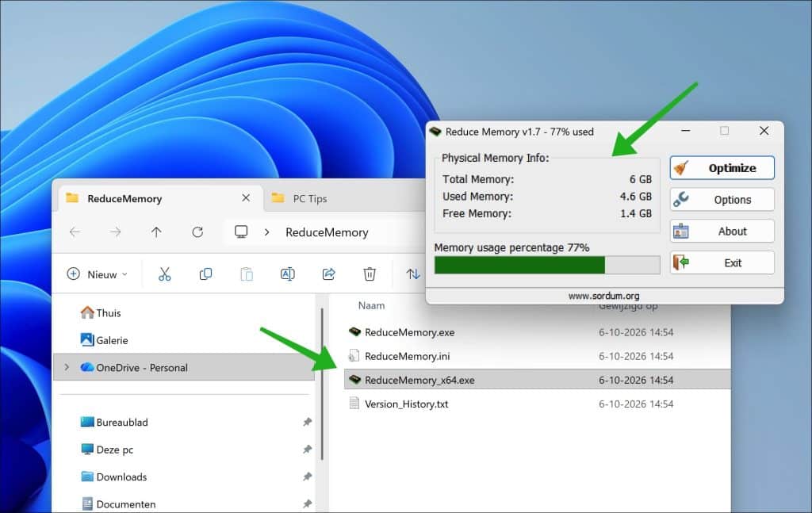Click the Used Memory value 4.6 GB
Image resolution: width=812 pixels, height=513 pixels.
pyautogui.click(x=636, y=196)
